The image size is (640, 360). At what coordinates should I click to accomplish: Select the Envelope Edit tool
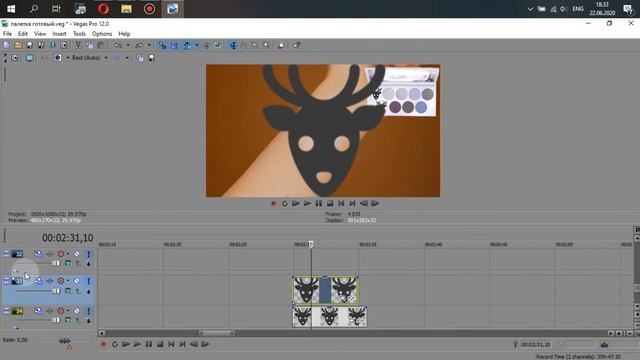(x=244, y=45)
